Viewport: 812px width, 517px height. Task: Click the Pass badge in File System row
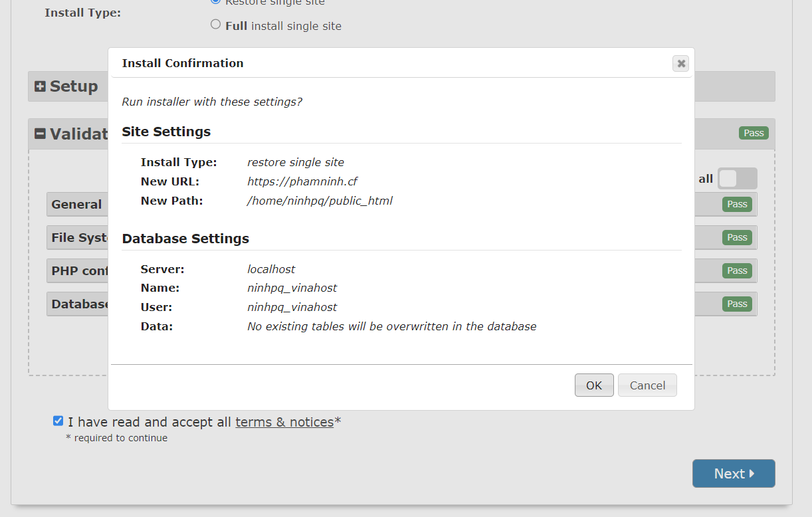click(x=736, y=237)
